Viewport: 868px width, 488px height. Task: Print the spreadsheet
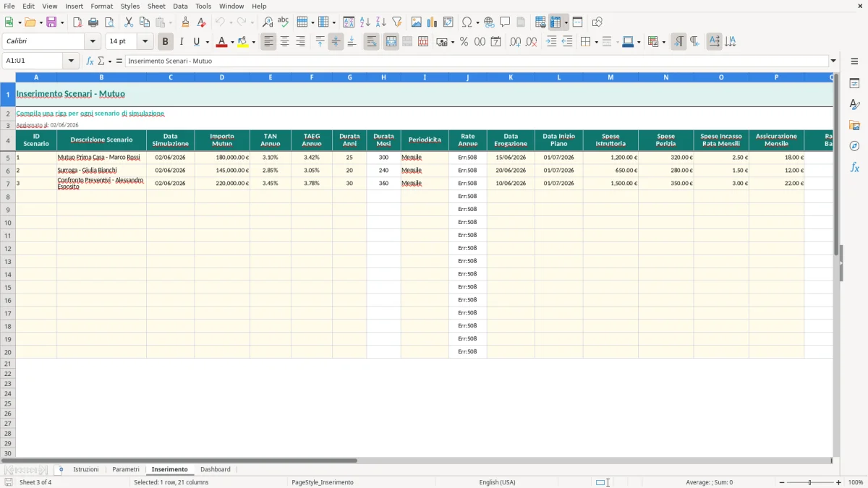[93, 22]
